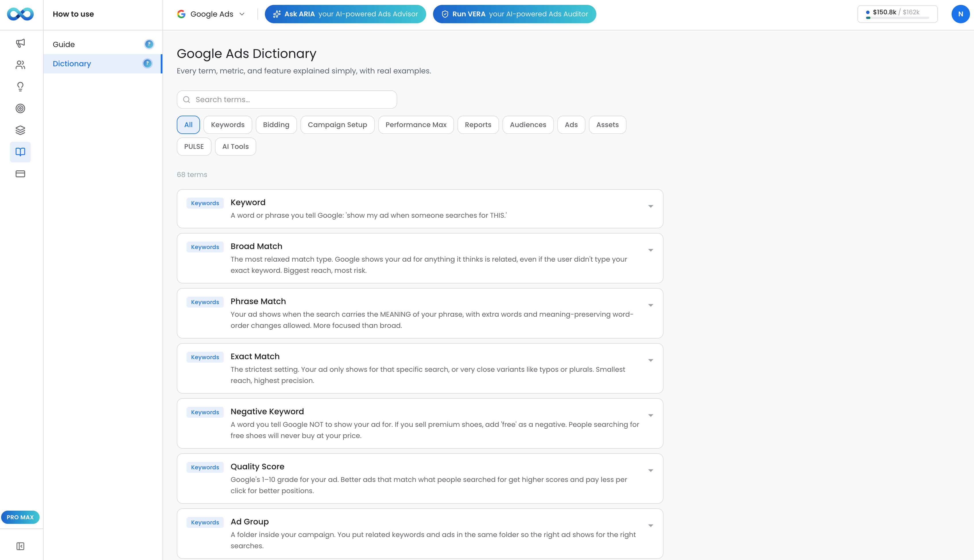Click the Keywords tag on Ad Group card
The image size is (974, 560).
[x=205, y=522]
